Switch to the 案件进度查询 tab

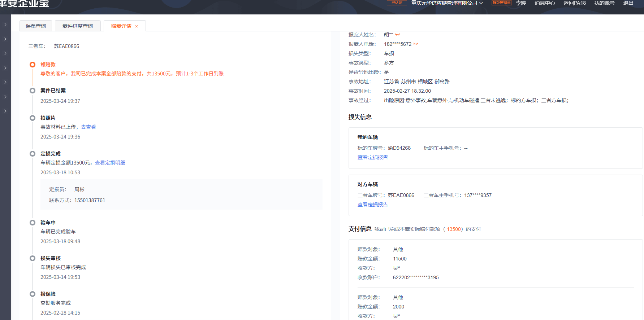tap(78, 26)
